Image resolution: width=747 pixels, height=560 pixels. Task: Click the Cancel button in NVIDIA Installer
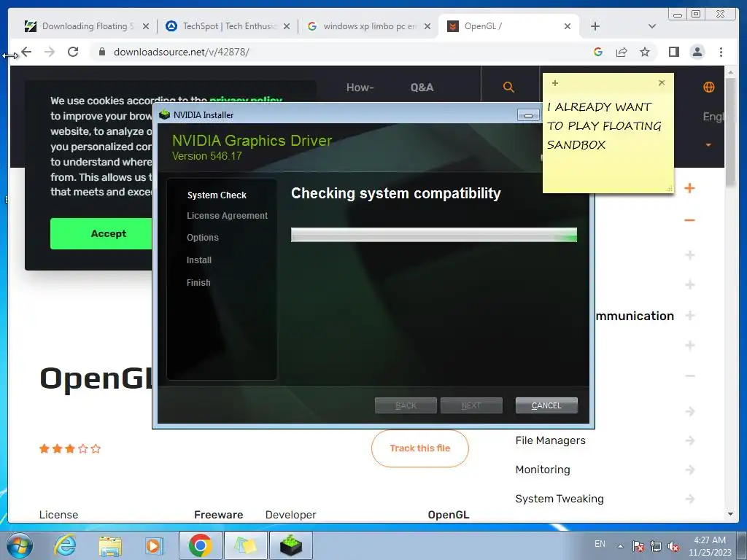[x=546, y=405]
